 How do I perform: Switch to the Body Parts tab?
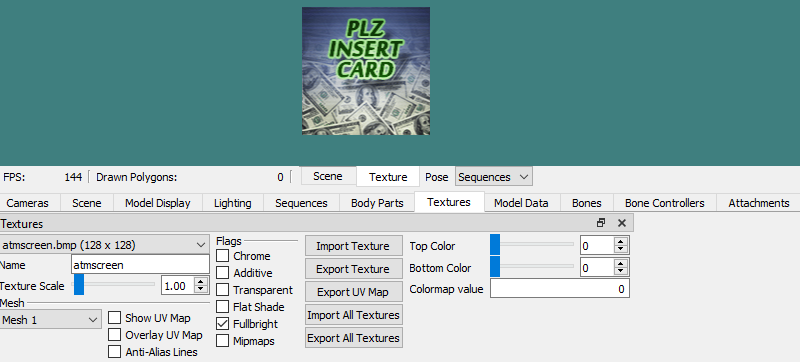pos(377,203)
